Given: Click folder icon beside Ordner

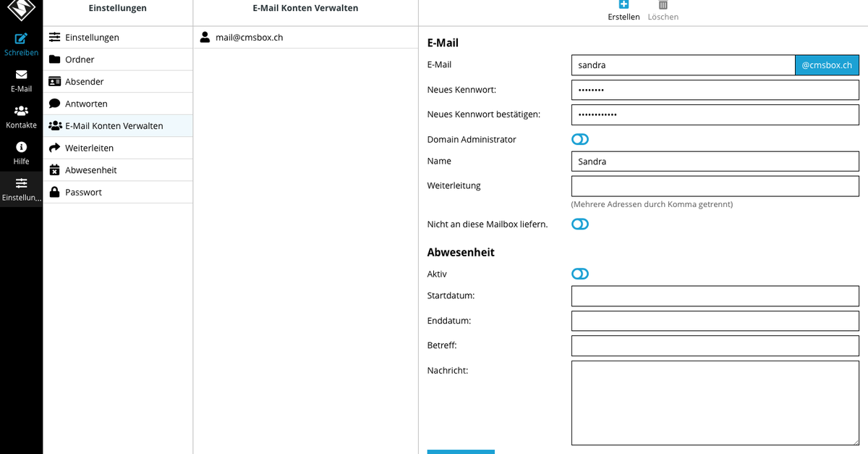Looking at the screenshot, I should click(54, 59).
